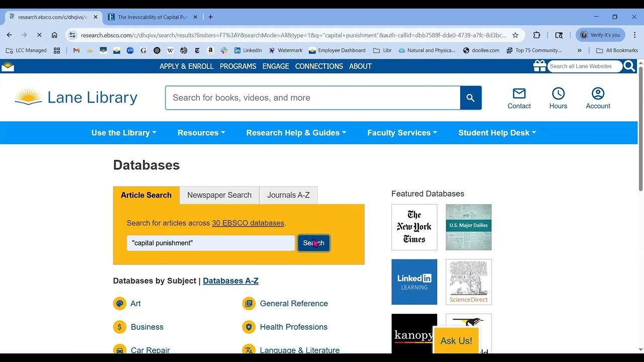The height and width of the screenshot is (362, 644).
Task: Open the Libr bookmarks folder
Action: [x=382, y=50]
